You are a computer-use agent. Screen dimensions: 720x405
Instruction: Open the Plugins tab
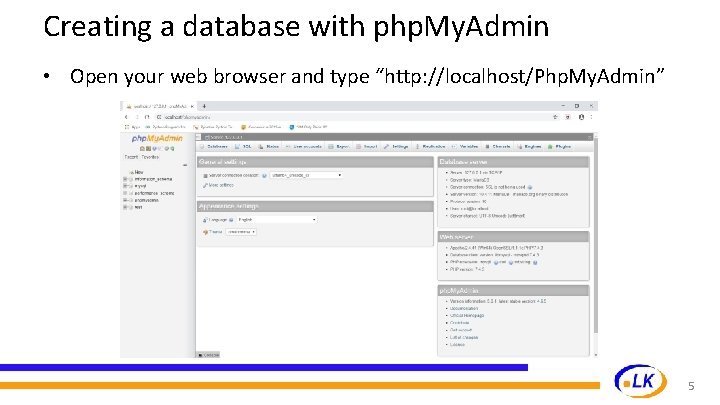(560, 146)
